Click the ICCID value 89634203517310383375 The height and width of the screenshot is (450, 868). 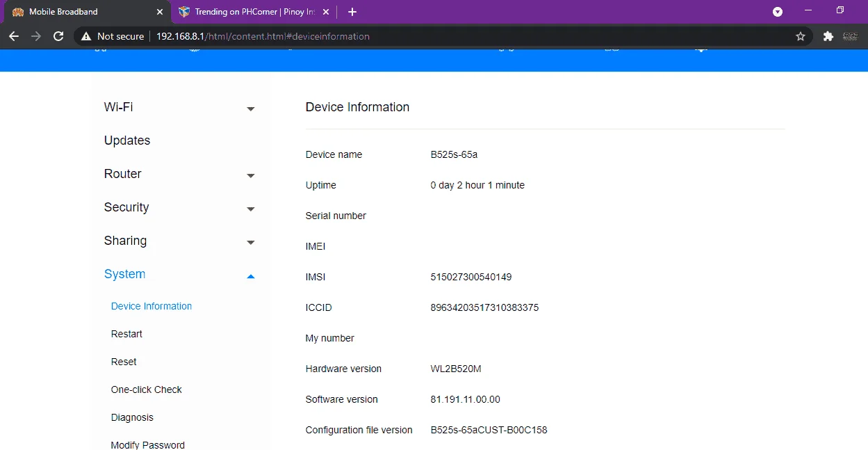coord(484,307)
